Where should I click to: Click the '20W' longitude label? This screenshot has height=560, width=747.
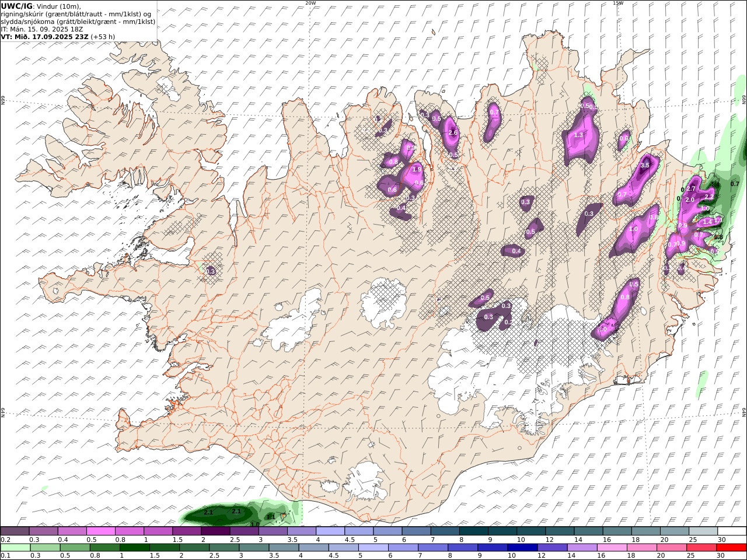click(310, 3)
